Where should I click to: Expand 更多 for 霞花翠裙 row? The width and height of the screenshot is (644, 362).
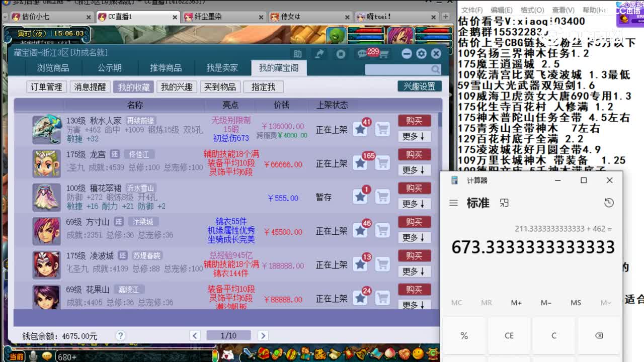click(x=414, y=204)
